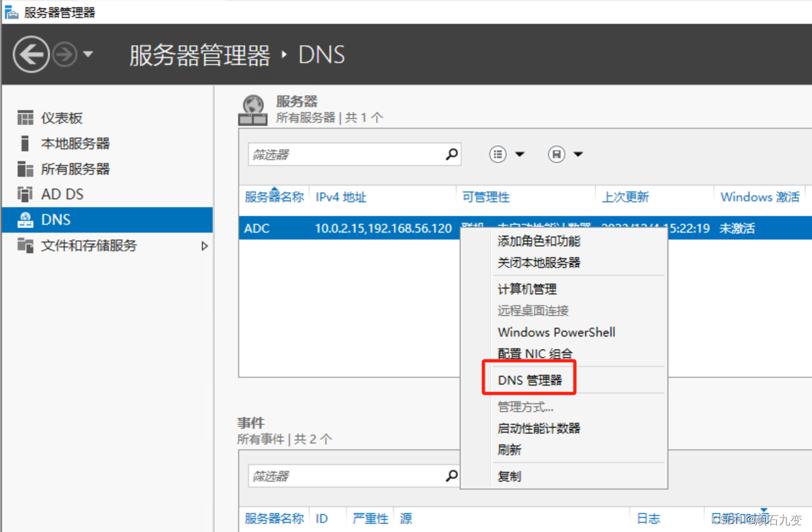This screenshot has height=532, width=812.
Task: Sort events by 日志 column
Action: point(649,518)
